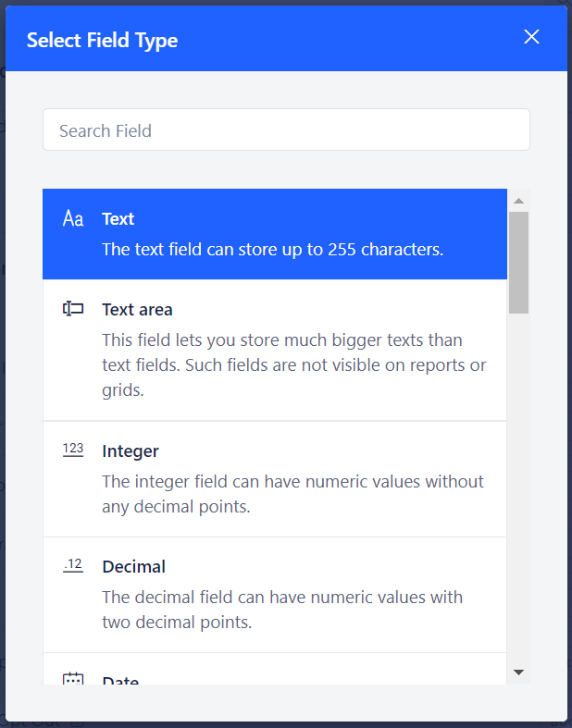Click the Decimal two decimal points description
This screenshot has height=728, width=572.
(x=282, y=610)
